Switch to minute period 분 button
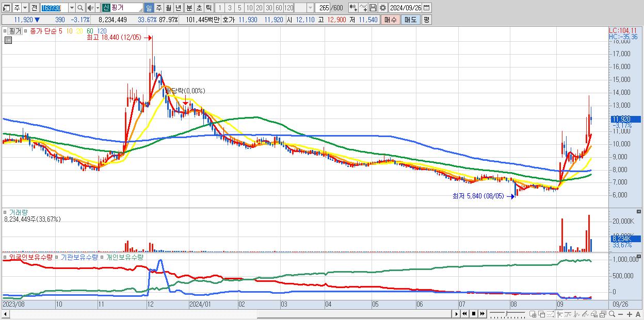 188,8
